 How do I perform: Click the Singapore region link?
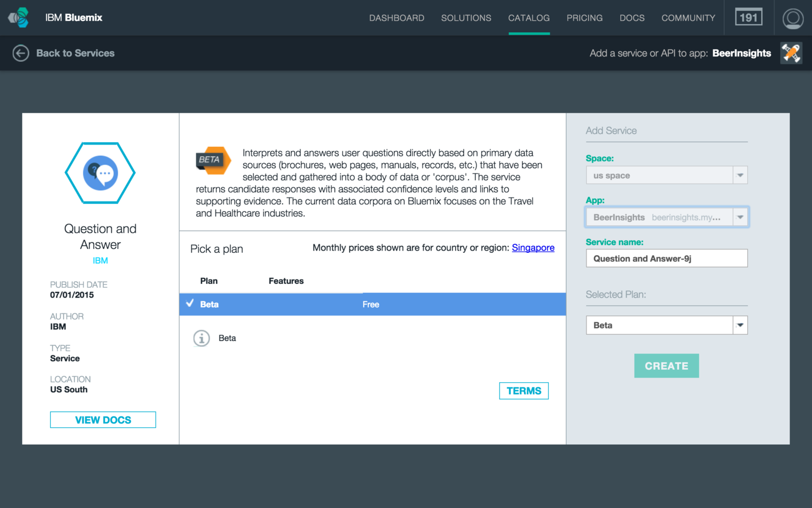(533, 248)
